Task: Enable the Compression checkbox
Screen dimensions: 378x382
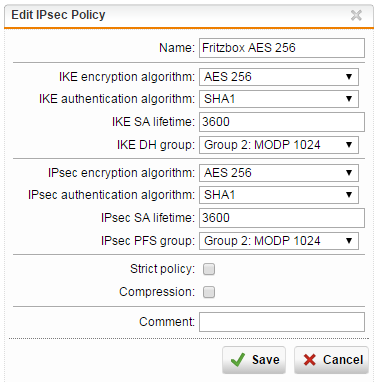Action: click(x=209, y=292)
